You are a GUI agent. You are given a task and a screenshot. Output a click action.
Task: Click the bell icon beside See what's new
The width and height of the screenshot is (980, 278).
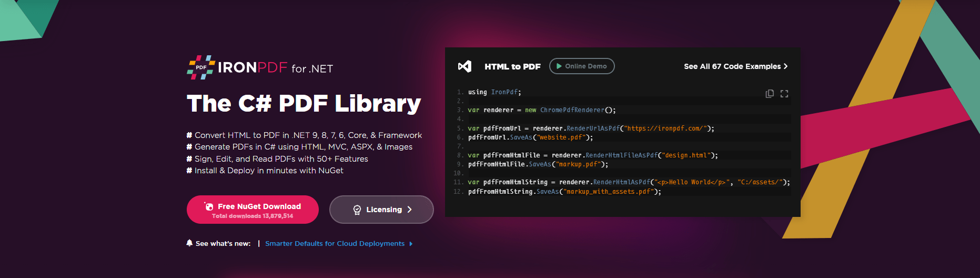(189, 243)
